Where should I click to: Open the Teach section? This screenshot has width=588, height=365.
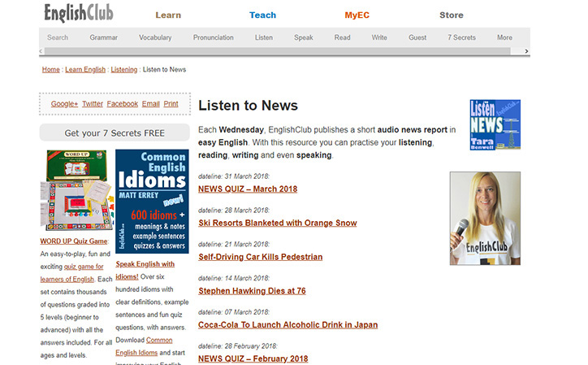click(262, 15)
